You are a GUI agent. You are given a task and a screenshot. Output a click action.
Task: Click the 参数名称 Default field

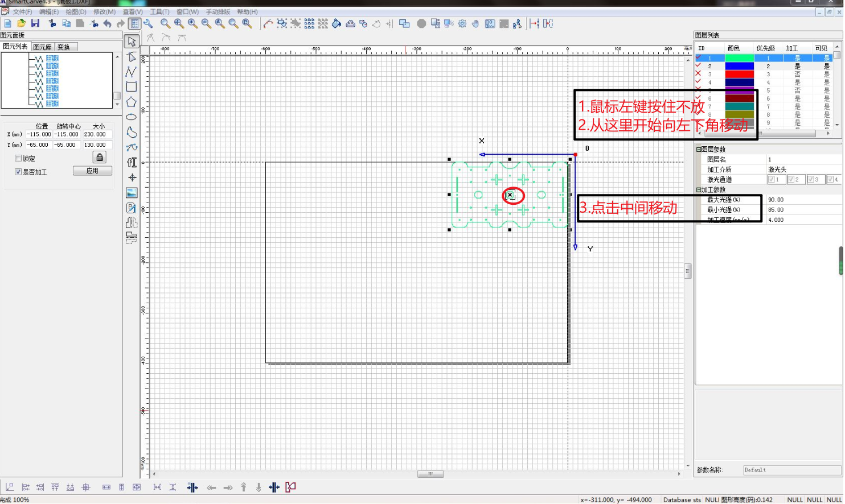(792, 470)
